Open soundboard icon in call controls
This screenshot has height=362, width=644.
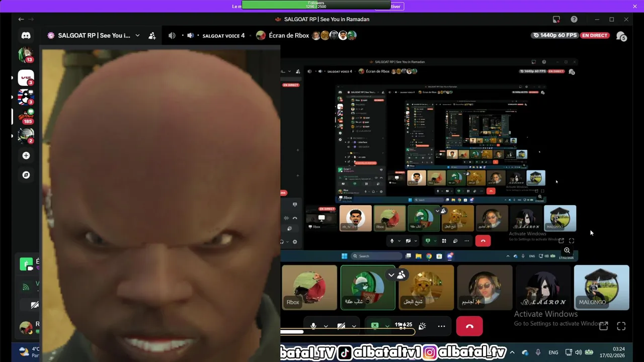pyautogui.click(x=422, y=326)
